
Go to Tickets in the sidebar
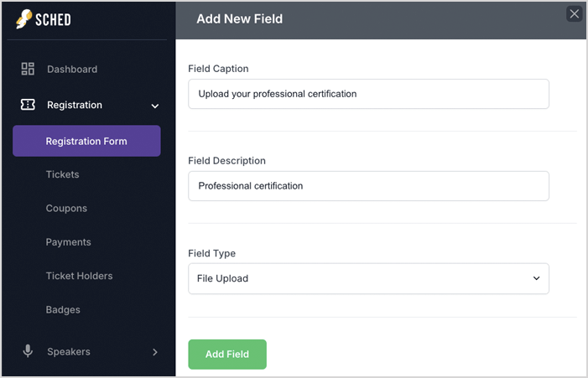(62, 174)
